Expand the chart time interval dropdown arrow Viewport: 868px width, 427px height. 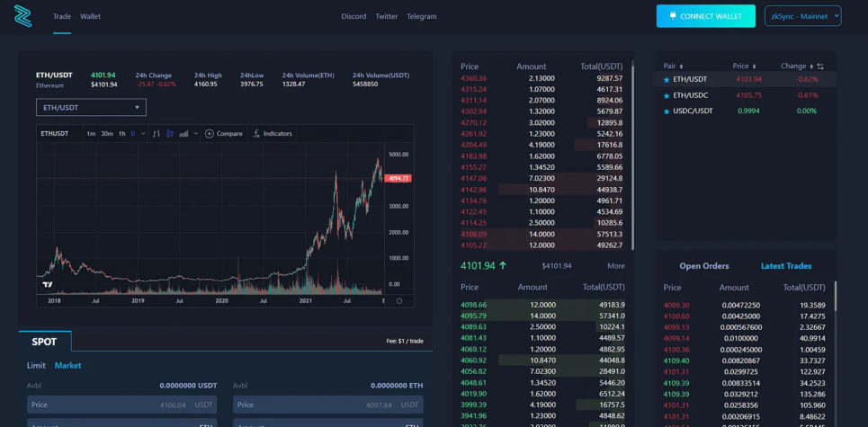coord(144,134)
